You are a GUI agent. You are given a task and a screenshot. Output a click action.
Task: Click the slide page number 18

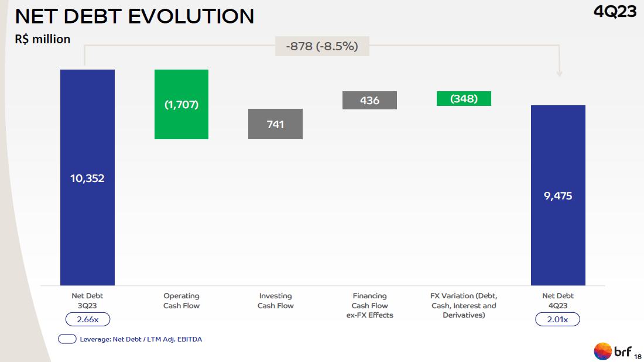pos(638,356)
